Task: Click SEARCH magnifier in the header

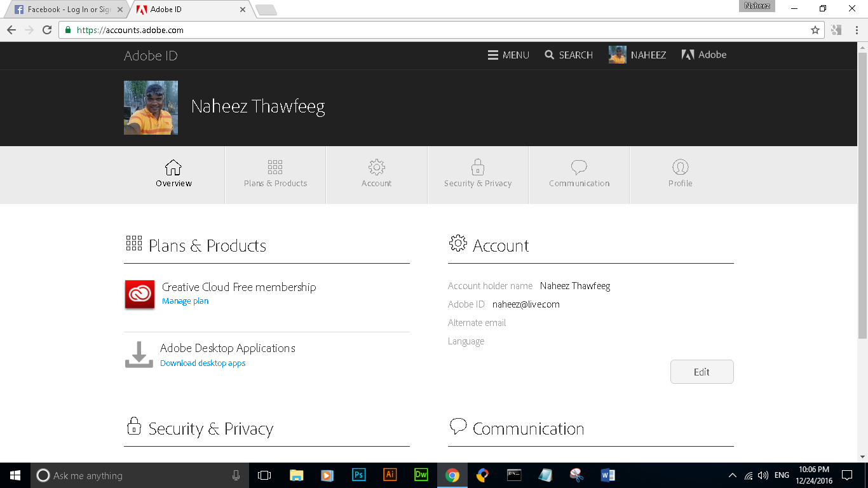Action: pos(569,55)
